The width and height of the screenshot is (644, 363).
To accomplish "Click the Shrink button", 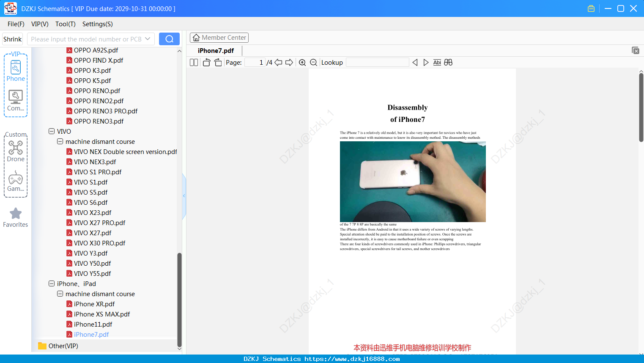I will click(x=12, y=39).
